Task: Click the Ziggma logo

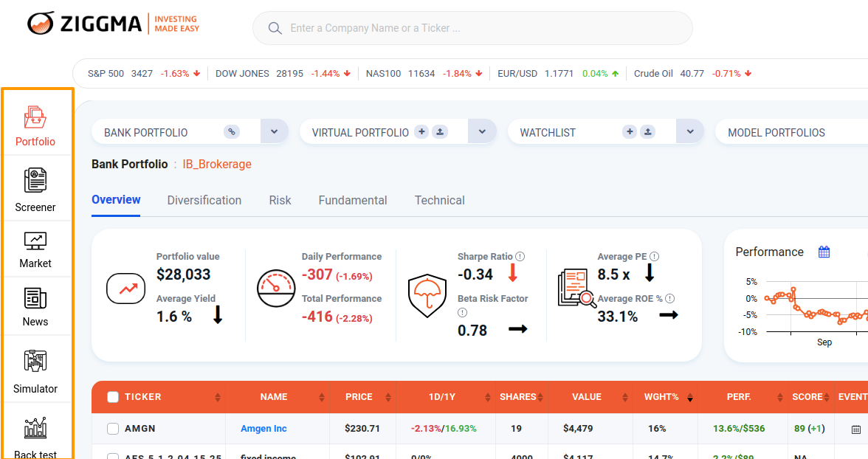Action: 113,24
